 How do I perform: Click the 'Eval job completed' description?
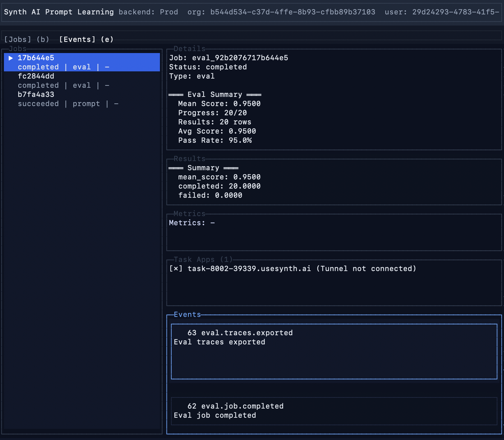[x=215, y=415]
